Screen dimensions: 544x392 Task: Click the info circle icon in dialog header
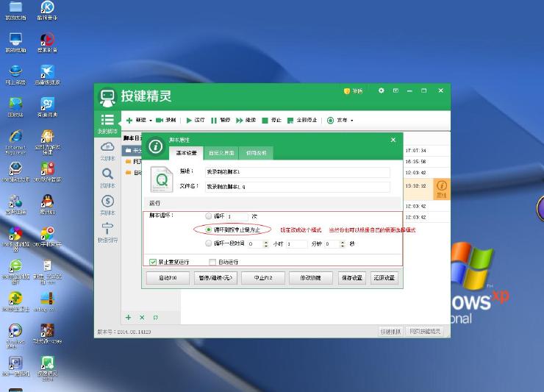[x=155, y=146]
